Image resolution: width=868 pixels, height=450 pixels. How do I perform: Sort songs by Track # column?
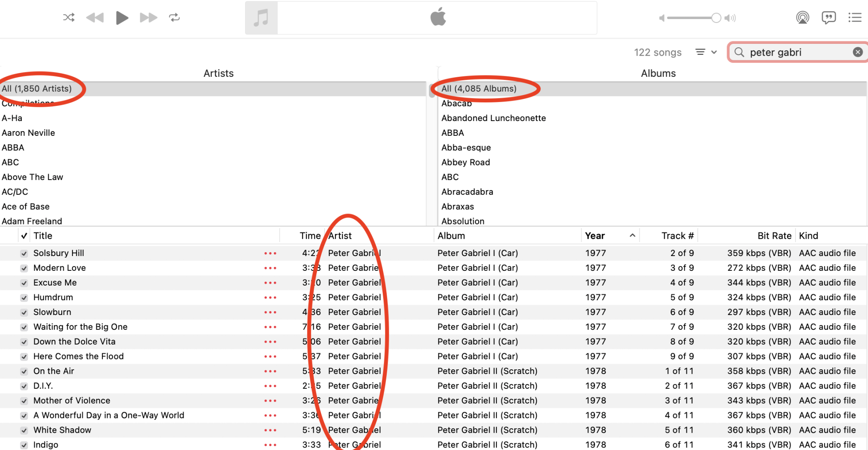click(x=668, y=236)
